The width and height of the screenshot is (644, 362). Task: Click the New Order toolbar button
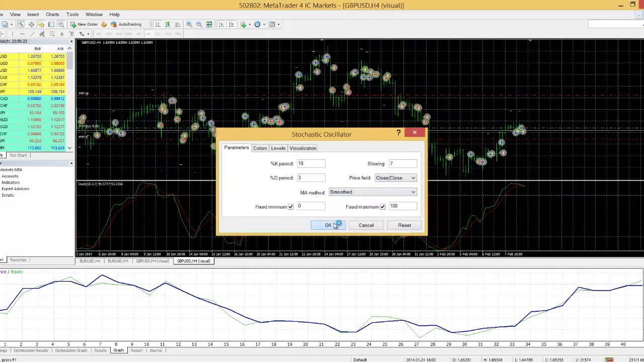(x=84, y=24)
